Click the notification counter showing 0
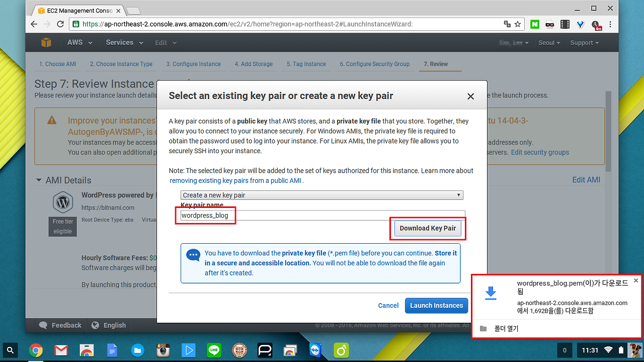 (565, 350)
